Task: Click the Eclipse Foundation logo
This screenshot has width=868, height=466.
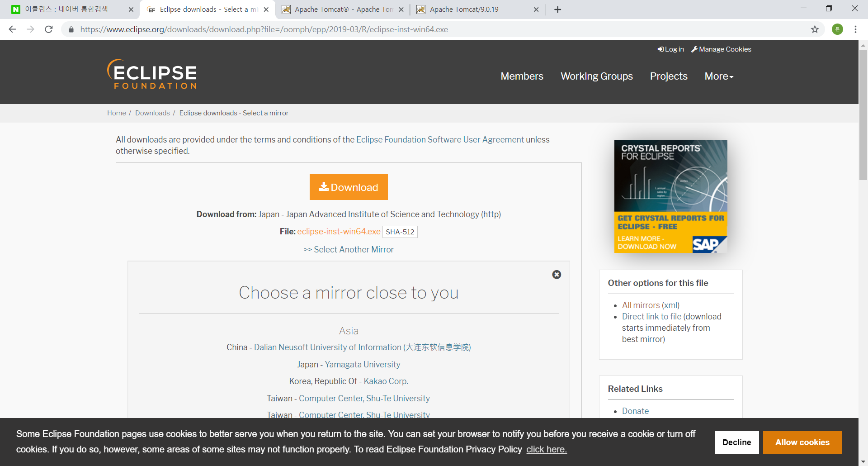Action: coord(152,74)
